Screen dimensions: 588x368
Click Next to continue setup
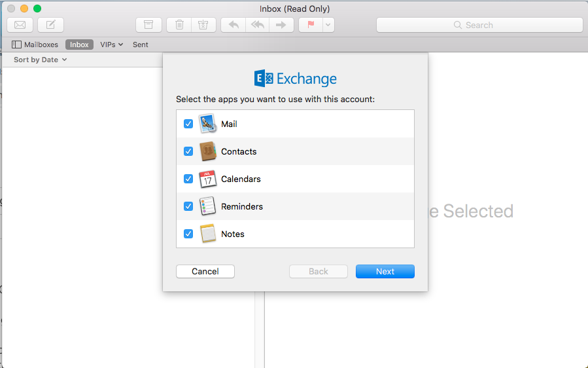(x=385, y=272)
